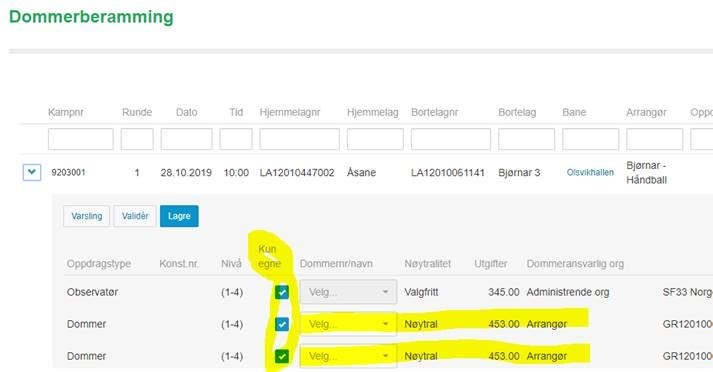Focus the Dato filter field

186,139
